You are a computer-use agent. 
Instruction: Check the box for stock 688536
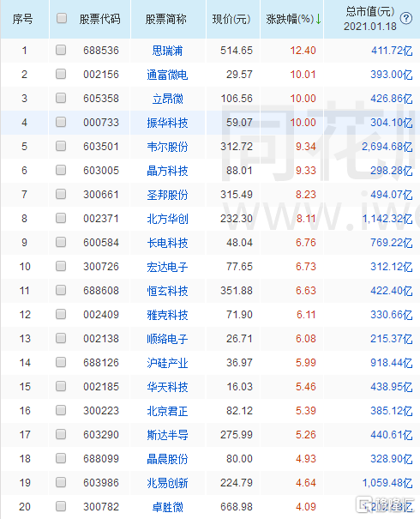coord(61,50)
